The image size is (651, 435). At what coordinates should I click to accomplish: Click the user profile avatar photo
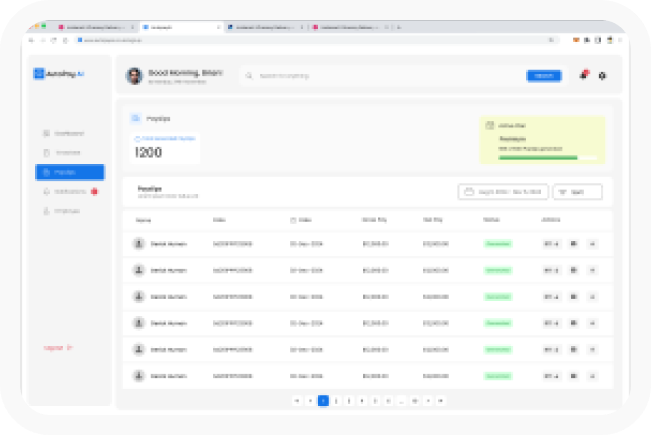pyautogui.click(x=134, y=75)
